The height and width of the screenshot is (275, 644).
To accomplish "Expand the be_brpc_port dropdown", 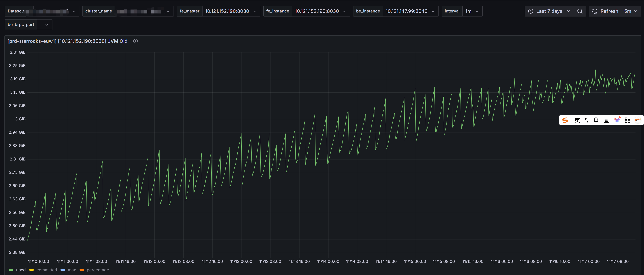I will (45, 25).
